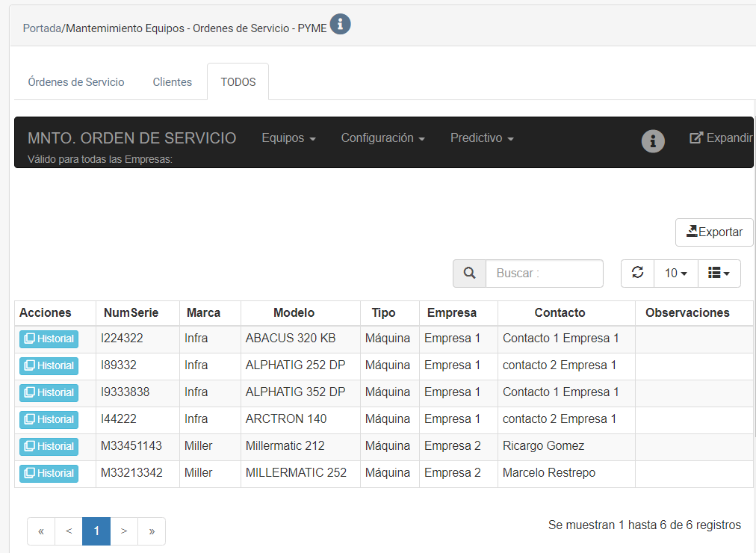Image resolution: width=756 pixels, height=553 pixels.
Task: Open Historial for serial I224322
Action: pos(49,339)
